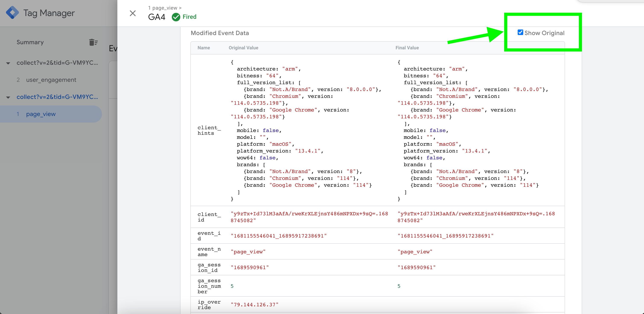Collapse the second collect?v=2 request group
The width and height of the screenshot is (644, 314).
[8, 97]
